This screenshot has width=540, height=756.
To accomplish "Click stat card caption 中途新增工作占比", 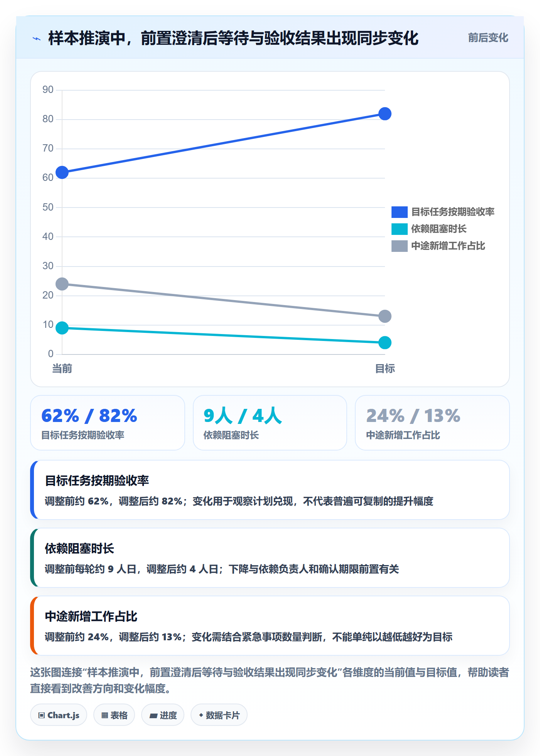I will pyautogui.click(x=403, y=435).
